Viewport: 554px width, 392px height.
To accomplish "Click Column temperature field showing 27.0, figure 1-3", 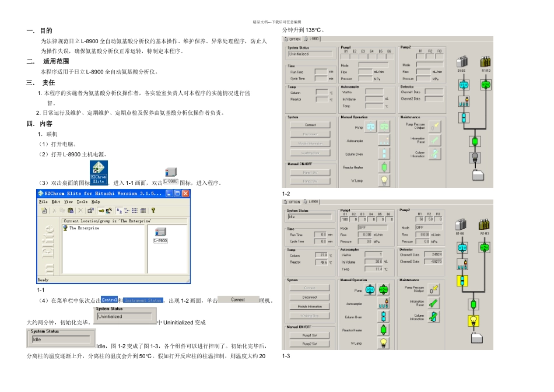I will (321, 255).
